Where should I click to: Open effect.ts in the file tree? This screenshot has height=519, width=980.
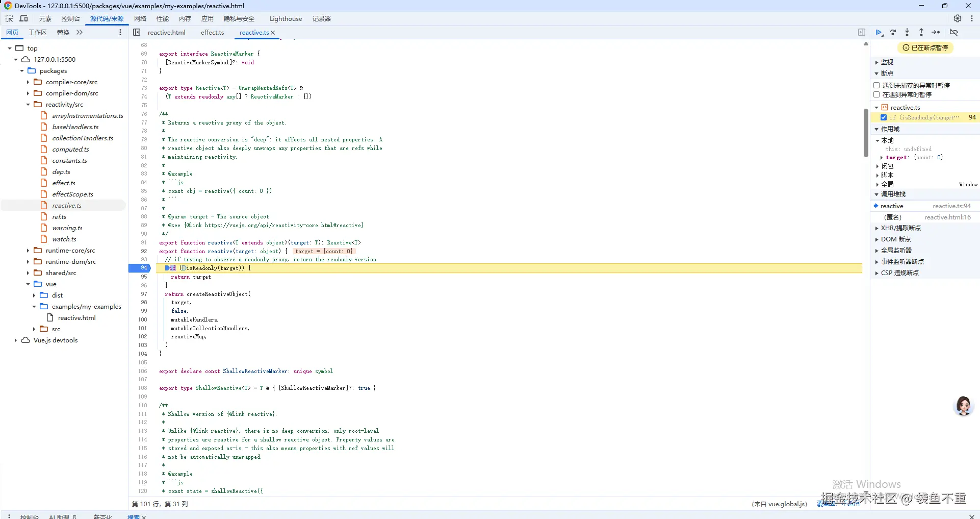[64, 183]
